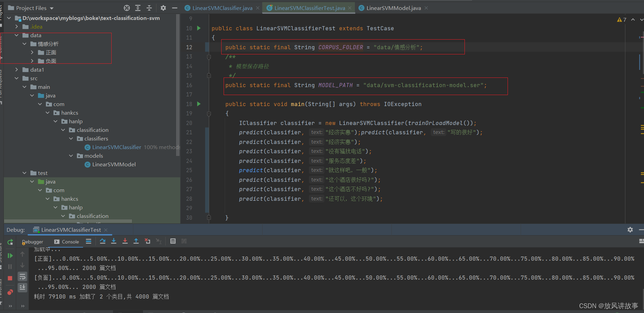Viewport: 644px width, 313px height.
Task: Collapse the 情感分析 folder
Action: point(24,44)
